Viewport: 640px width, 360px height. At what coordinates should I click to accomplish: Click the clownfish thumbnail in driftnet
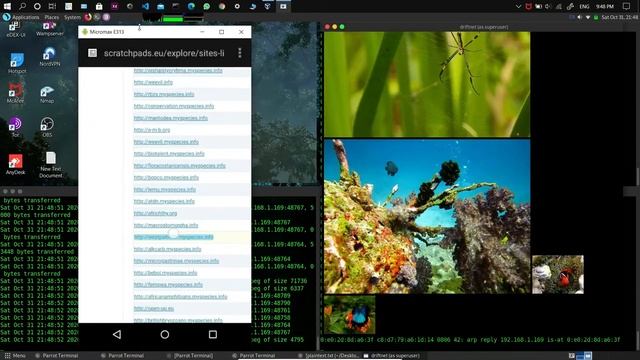[x=558, y=274]
